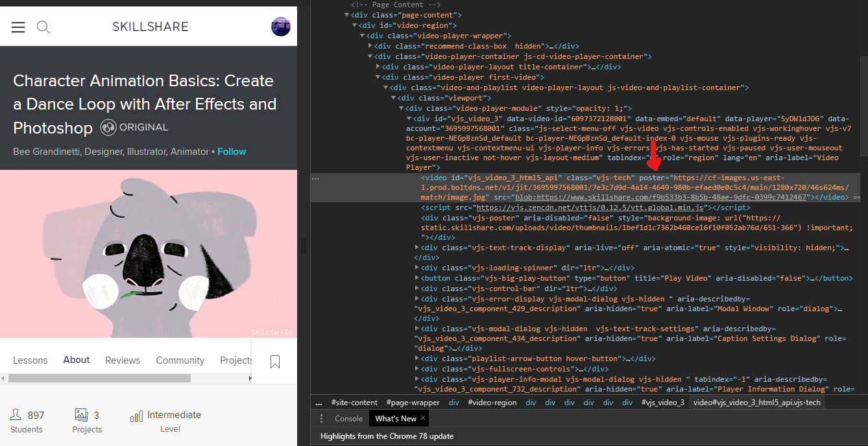Viewport: 868px width, 446px height.
Task: Expand the vjs-big-play-button button node
Action: coord(417,278)
